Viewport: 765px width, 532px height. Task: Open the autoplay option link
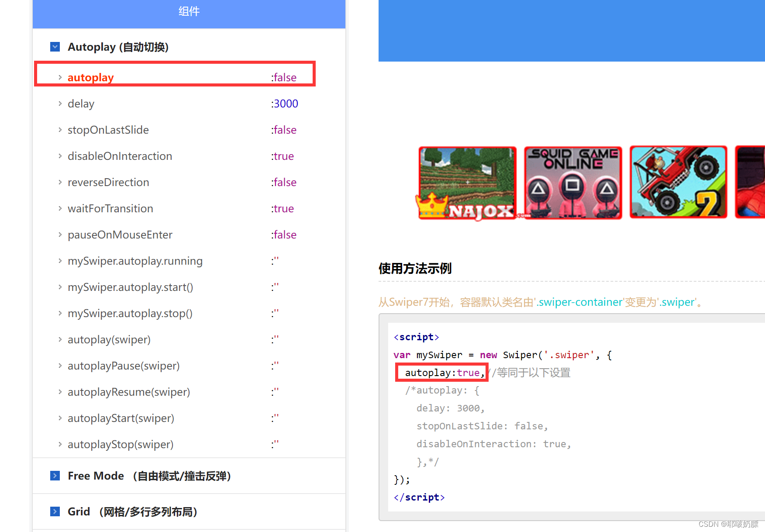coord(91,78)
